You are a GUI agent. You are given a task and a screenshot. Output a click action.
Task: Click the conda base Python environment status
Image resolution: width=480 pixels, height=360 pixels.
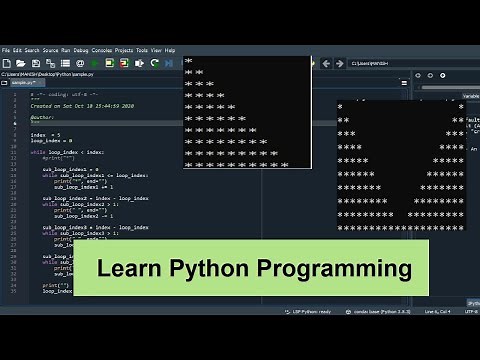pos(378,312)
